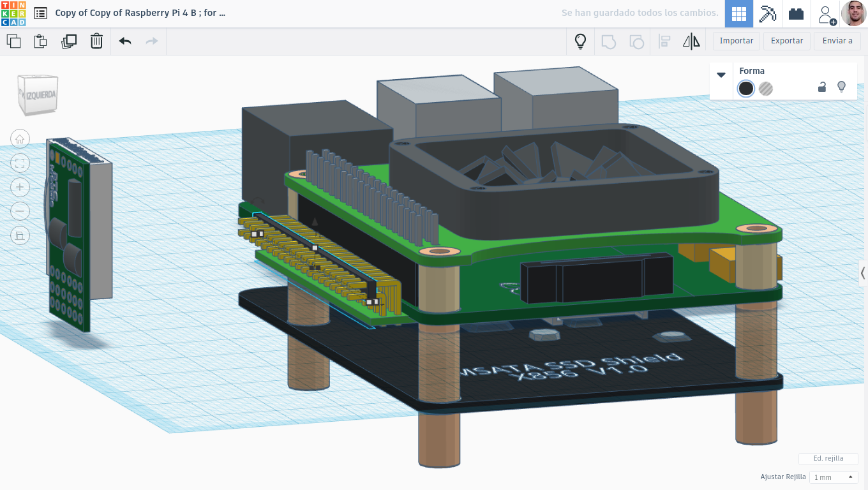The height and width of the screenshot is (490, 868).
Task: Open the Ed. rejilla grid editor
Action: 828,458
